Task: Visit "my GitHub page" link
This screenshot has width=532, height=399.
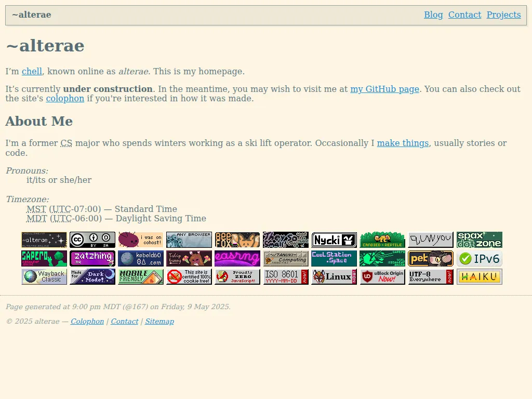Action: [384, 89]
